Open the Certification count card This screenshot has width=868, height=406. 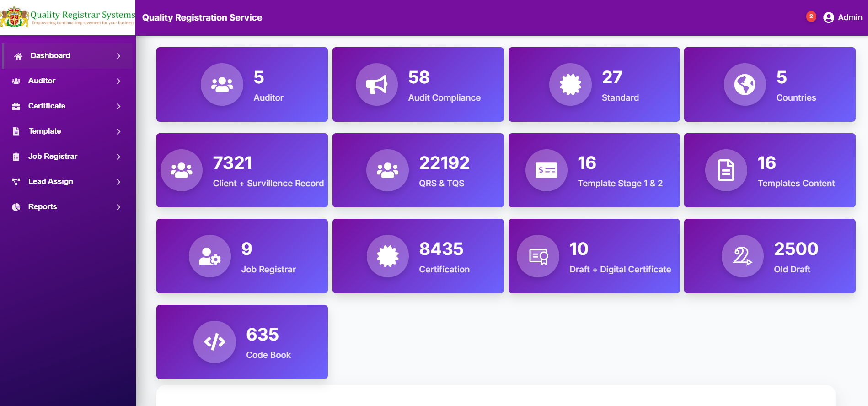(x=418, y=256)
